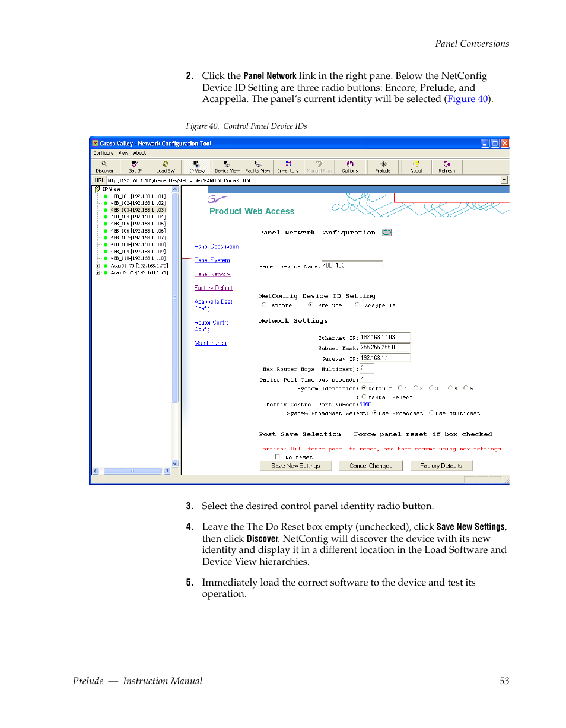Click the IP View root folder icon
This screenshot has height=728, width=566.
97,189
